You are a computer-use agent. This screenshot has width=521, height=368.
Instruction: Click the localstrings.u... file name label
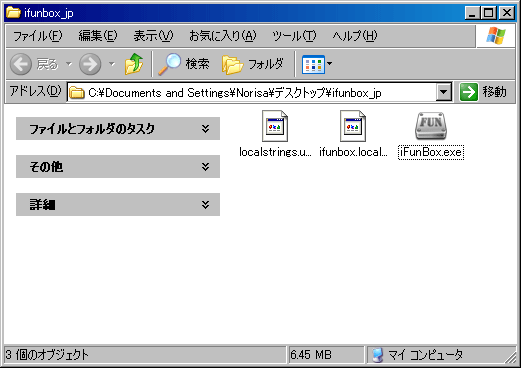[275, 152]
